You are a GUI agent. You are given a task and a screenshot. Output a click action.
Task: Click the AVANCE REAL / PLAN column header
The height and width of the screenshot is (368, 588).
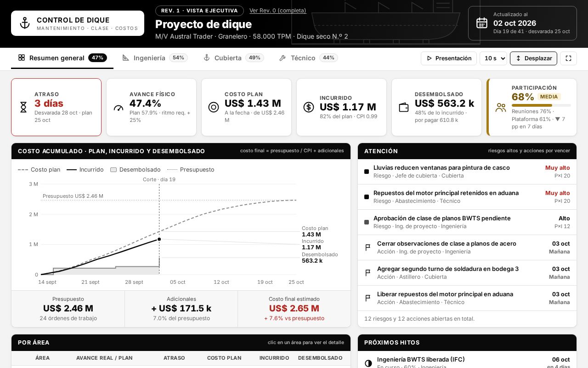click(x=104, y=358)
